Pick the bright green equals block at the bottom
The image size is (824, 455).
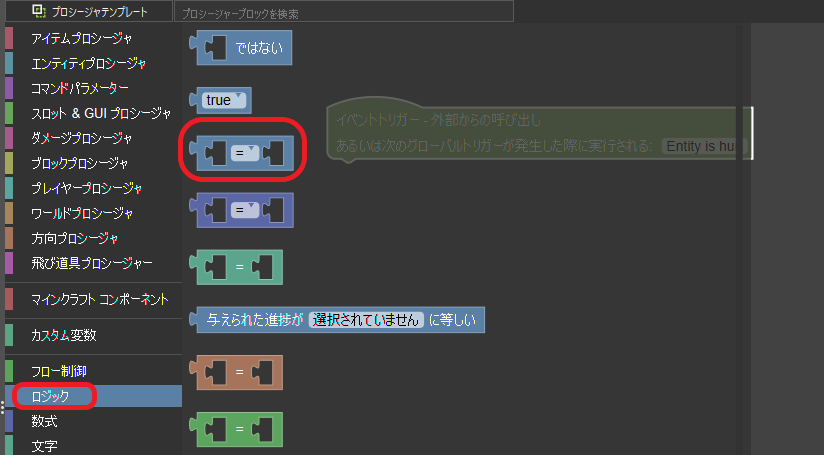coord(236,429)
